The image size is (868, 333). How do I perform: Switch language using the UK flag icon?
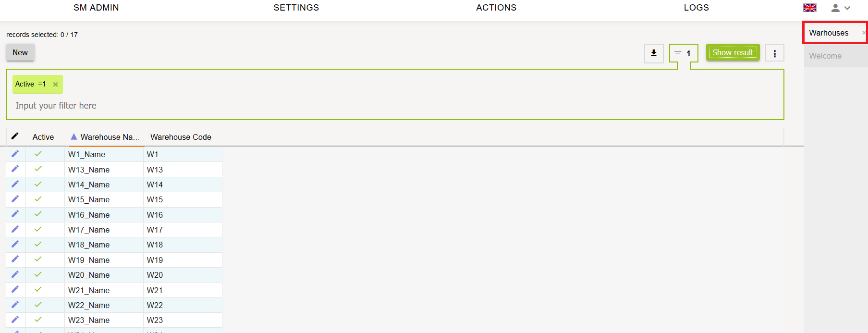coord(810,8)
